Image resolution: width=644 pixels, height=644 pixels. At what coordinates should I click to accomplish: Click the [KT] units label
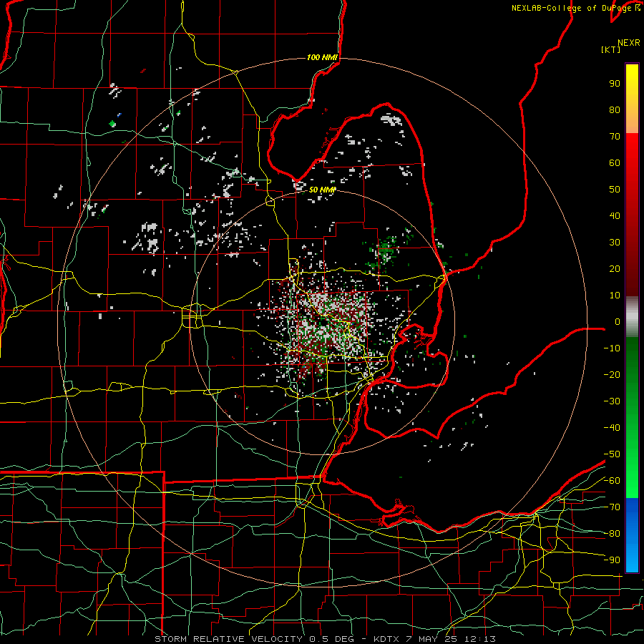(x=611, y=49)
